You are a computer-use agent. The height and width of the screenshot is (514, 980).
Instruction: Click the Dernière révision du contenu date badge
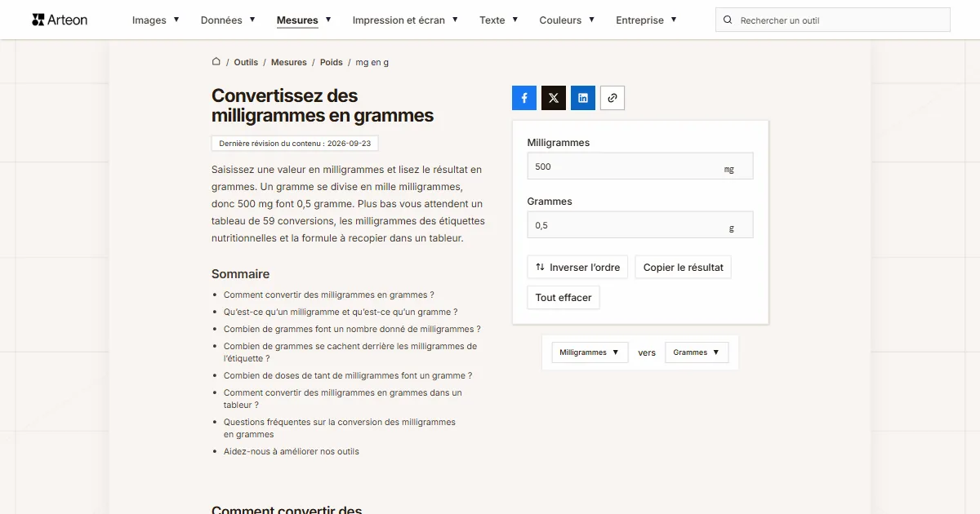coord(295,143)
